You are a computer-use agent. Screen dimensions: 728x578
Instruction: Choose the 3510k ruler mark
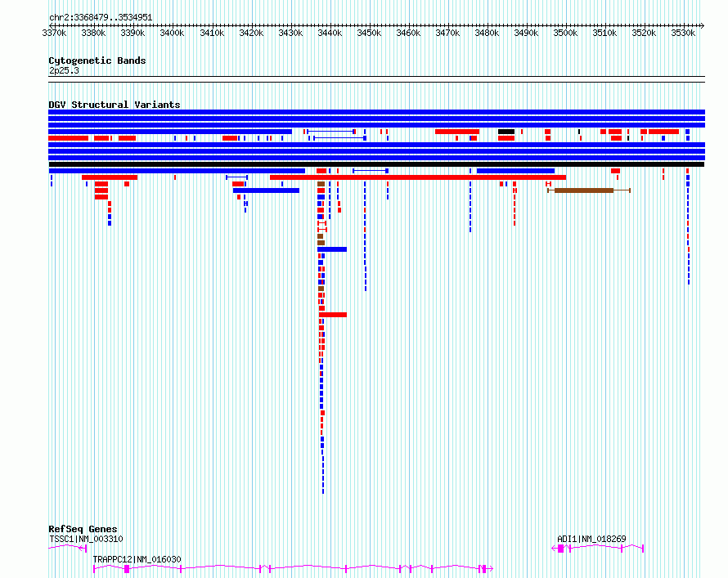tap(604, 33)
